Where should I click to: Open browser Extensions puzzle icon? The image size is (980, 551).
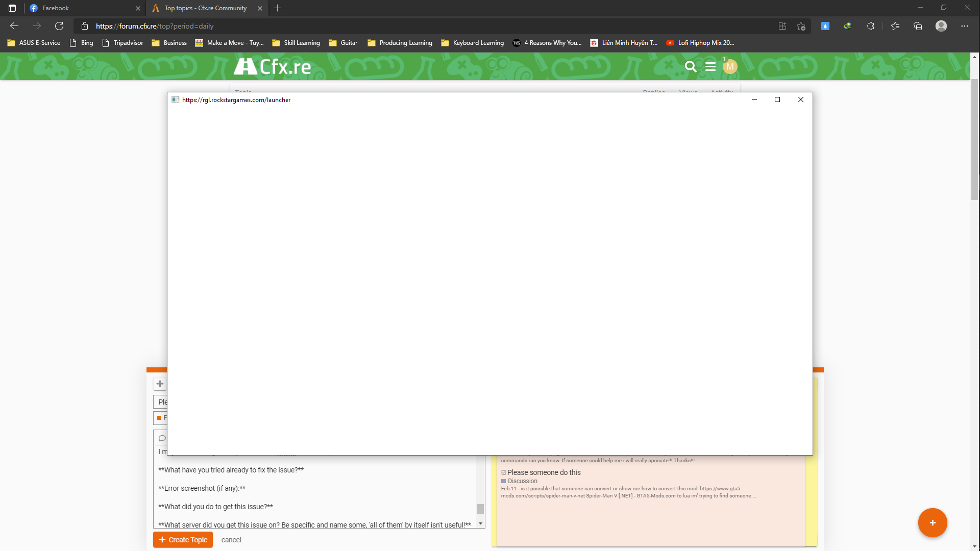870,26
